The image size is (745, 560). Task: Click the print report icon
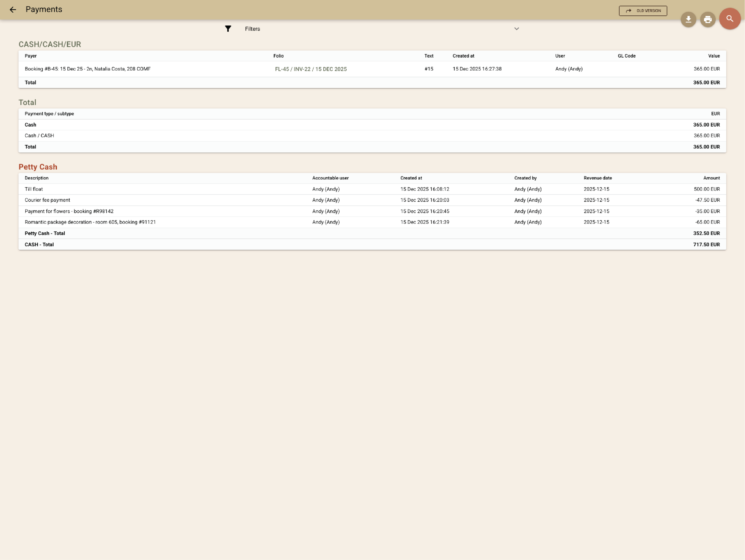[x=707, y=19]
